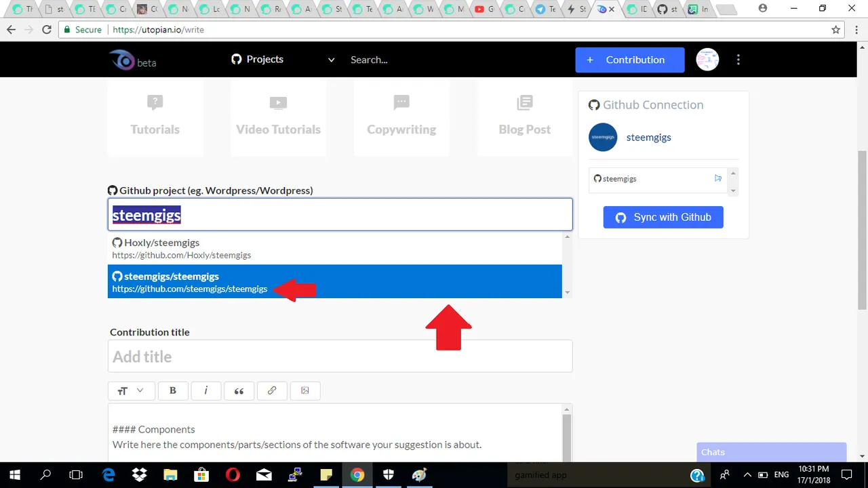Image resolution: width=868 pixels, height=488 pixels.
Task: Insert a blockquote using quote icon
Action: 239,390
